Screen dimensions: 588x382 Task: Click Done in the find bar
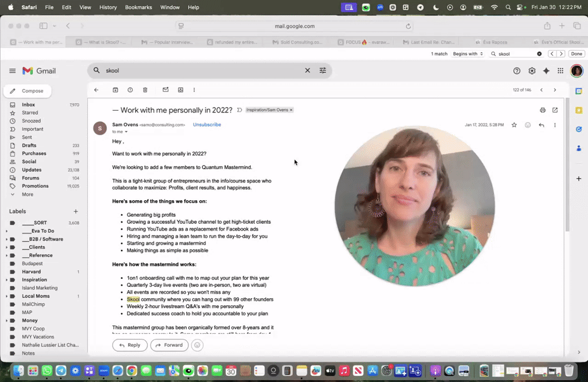click(x=577, y=54)
